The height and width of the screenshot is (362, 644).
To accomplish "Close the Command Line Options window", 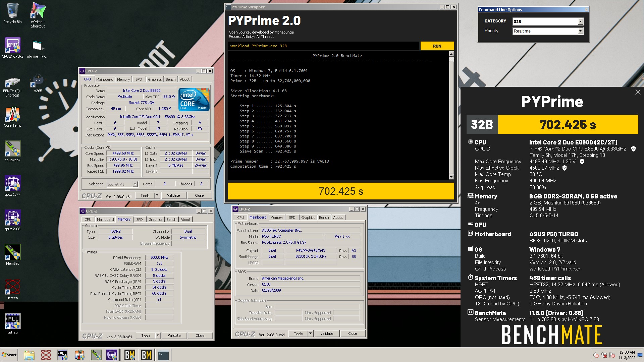I will click(586, 9).
